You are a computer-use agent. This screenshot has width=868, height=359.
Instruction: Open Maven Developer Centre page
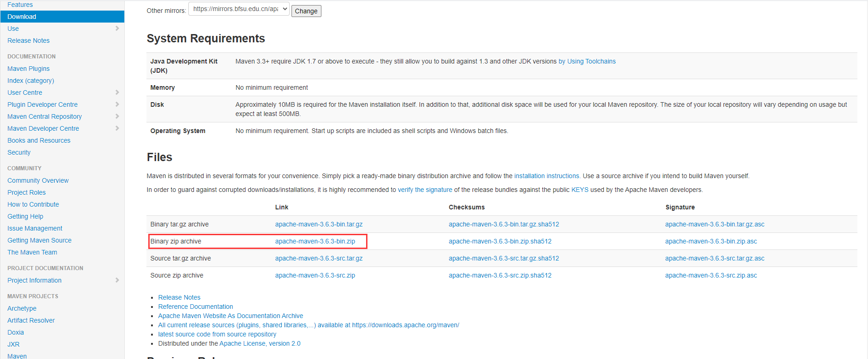(x=43, y=128)
